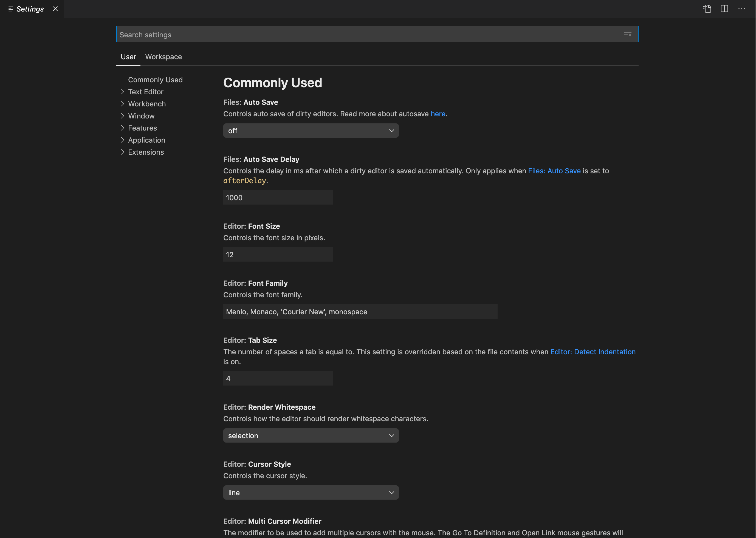Click the Clear Settings Search Input icon
The height and width of the screenshot is (538, 756).
pos(627,34)
